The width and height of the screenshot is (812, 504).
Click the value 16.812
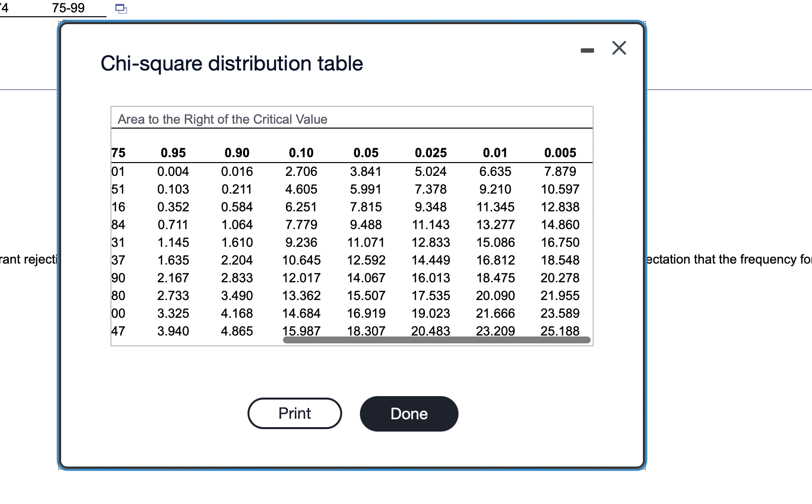click(x=495, y=260)
